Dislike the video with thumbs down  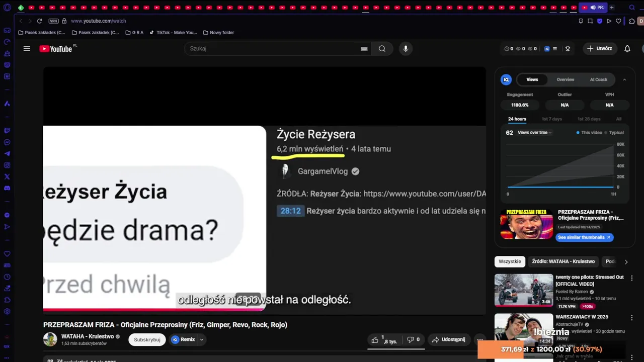[413, 340]
